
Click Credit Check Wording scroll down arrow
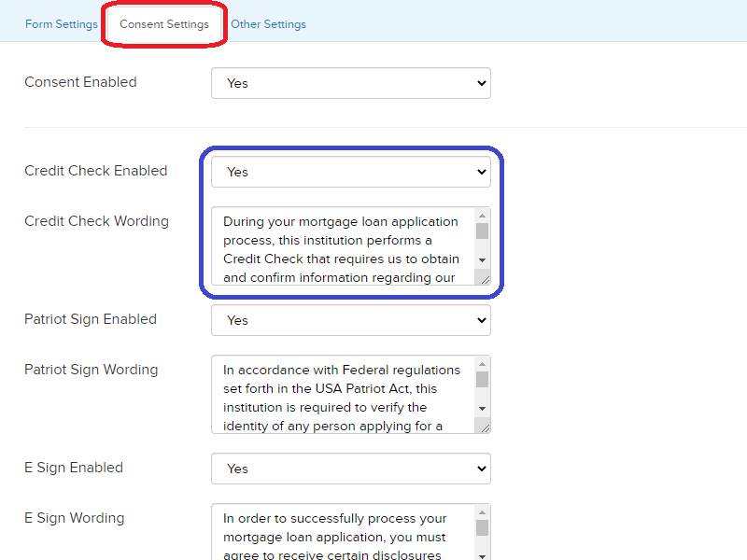click(x=482, y=260)
